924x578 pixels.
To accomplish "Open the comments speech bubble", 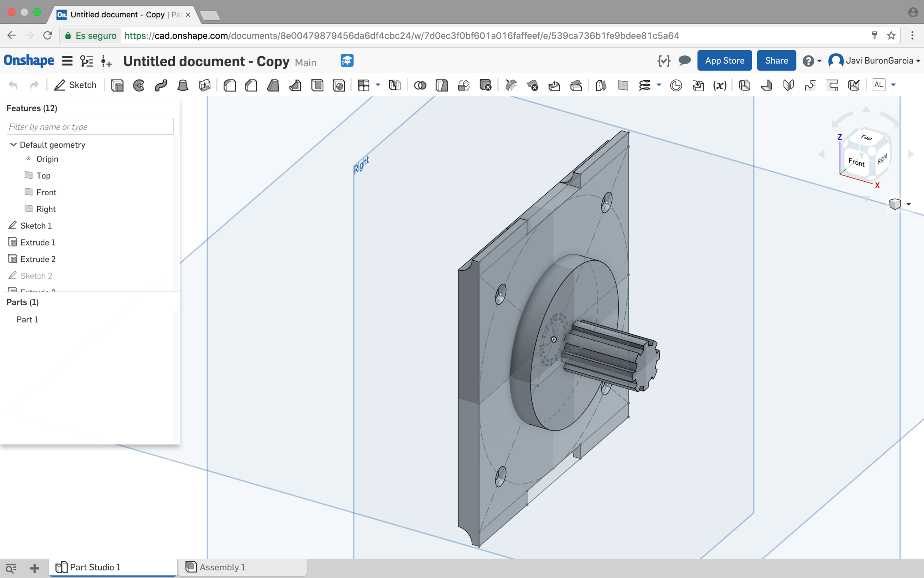I will [x=684, y=60].
